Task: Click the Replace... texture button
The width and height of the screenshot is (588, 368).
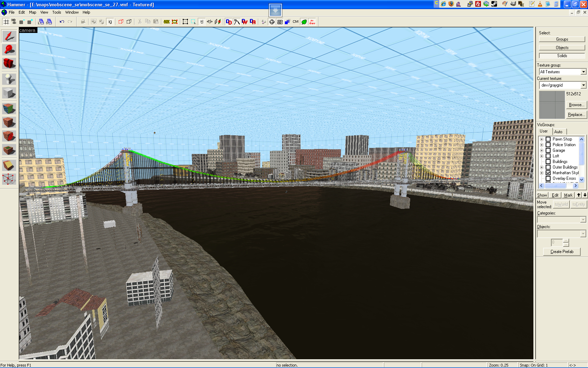Action: (x=576, y=115)
